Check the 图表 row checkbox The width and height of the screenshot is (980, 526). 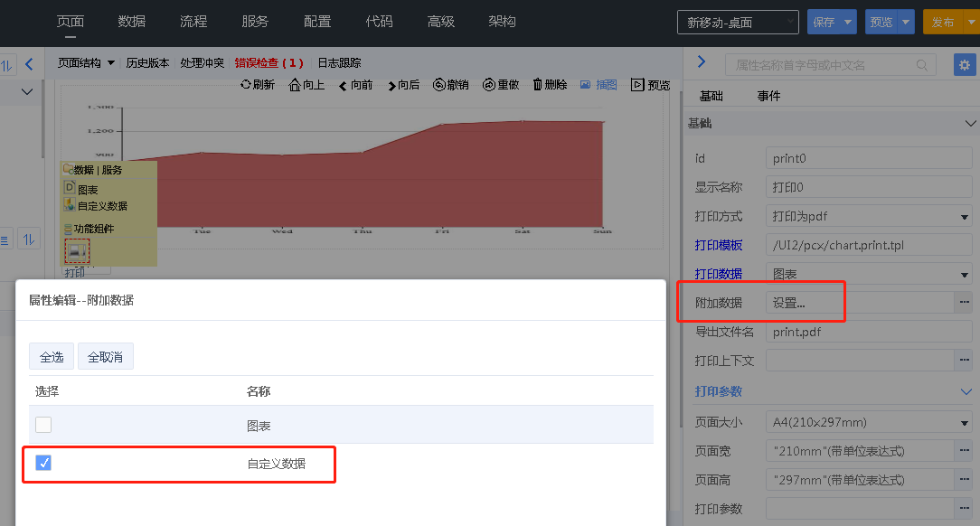[x=43, y=425]
